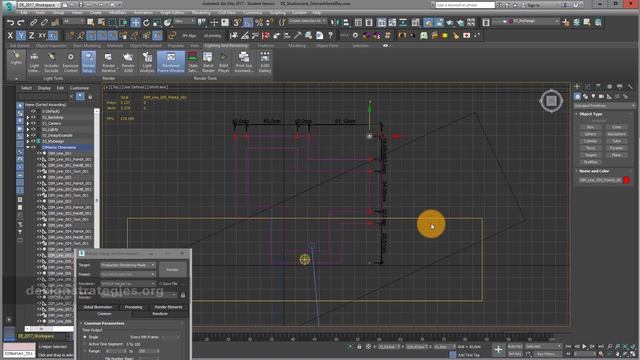Screen dimensions: 640x360
Task: Open the Create tab of command panel
Action: coord(577,87)
